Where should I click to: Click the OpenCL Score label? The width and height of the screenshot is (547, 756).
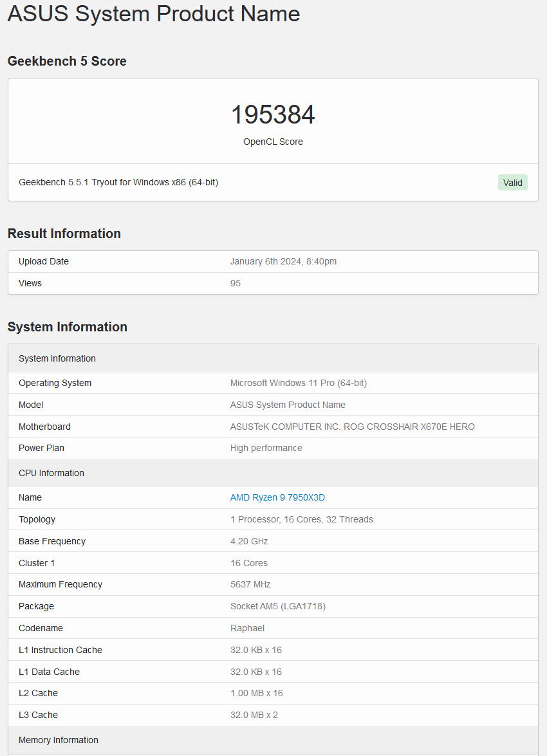point(273,142)
